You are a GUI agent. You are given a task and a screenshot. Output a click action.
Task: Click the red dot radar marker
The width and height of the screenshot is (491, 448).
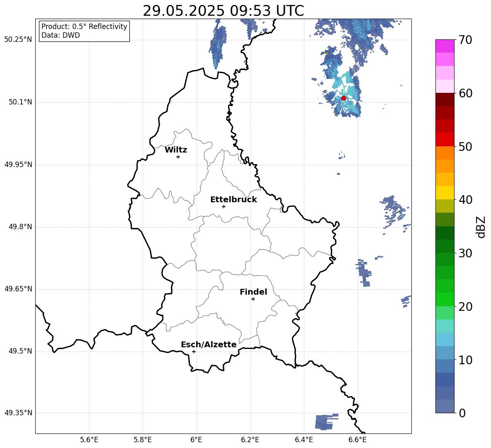click(x=343, y=98)
